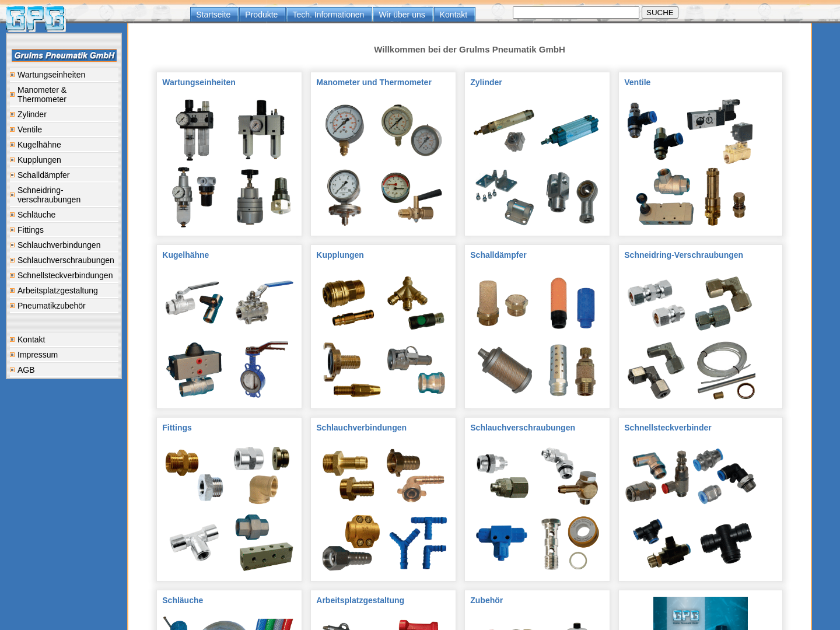Select Schlauchverbindungen in the sidebar
Viewport: 840px width, 630px height.
64,245
